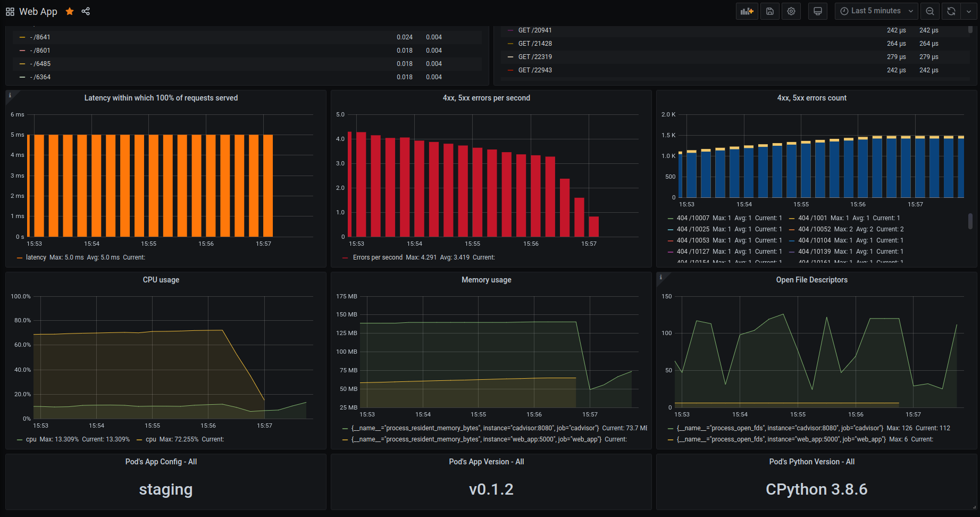Open the Open File Descriptors title menu
Image resolution: width=980 pixels, height=517 pixels.
point(812,280)
